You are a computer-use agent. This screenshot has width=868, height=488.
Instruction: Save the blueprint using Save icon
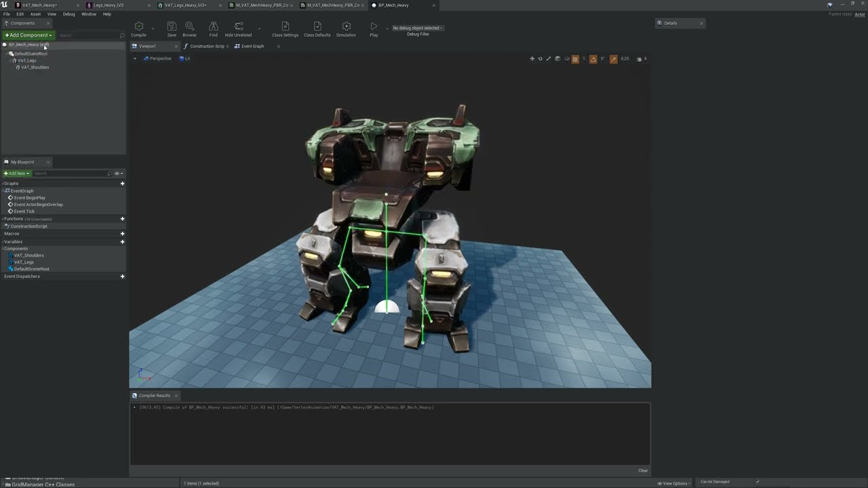point(172,29)
